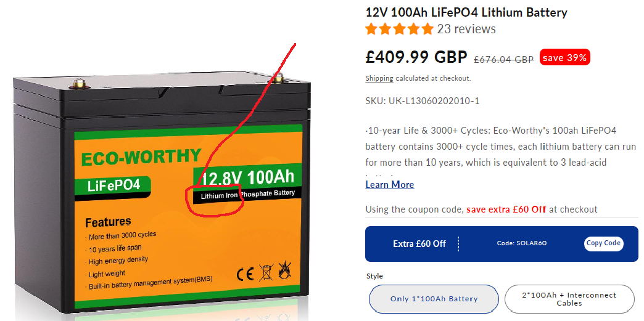The width and height of the screenshot is (644, 321).
Task: Click the right brass battery terminal
Action: click(278, 77)
